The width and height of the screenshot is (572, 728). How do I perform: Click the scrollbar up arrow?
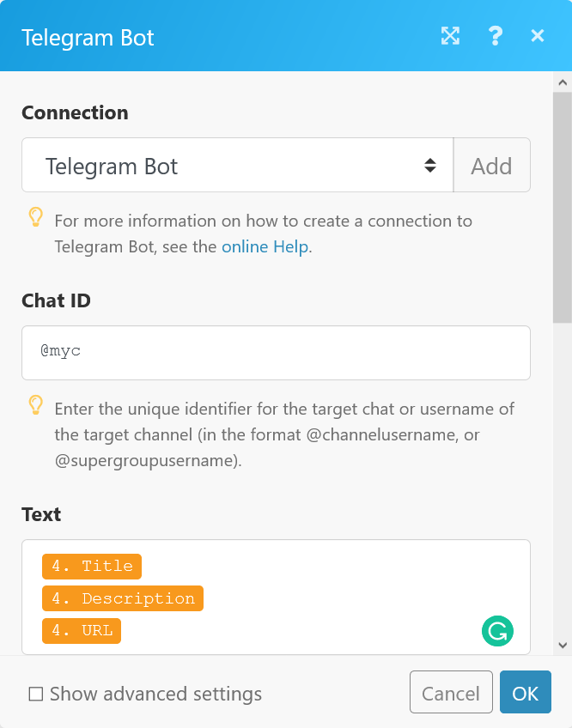click(563, 82)
